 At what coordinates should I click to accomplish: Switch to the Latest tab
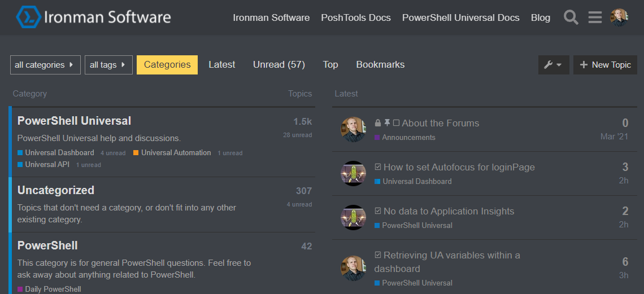tap(222, 65)
